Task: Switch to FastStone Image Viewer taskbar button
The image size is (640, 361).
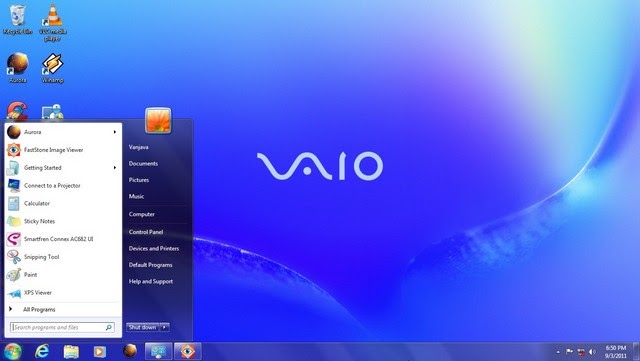Action: [x=188, y=351]
